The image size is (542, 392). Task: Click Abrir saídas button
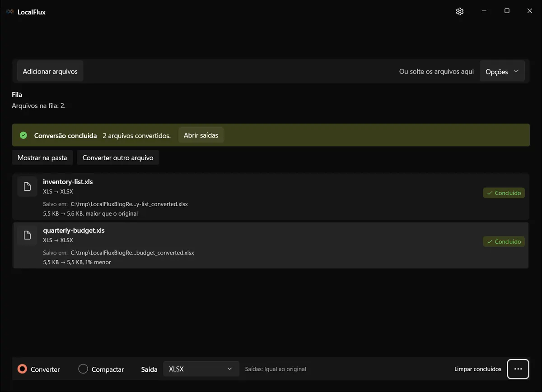click(x=201, y=135)
